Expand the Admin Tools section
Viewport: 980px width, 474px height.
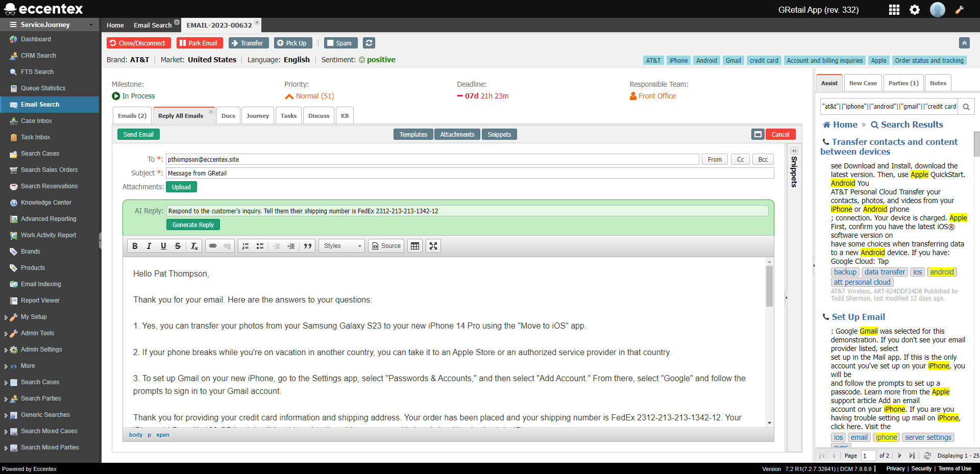click(x=6, y=334)
